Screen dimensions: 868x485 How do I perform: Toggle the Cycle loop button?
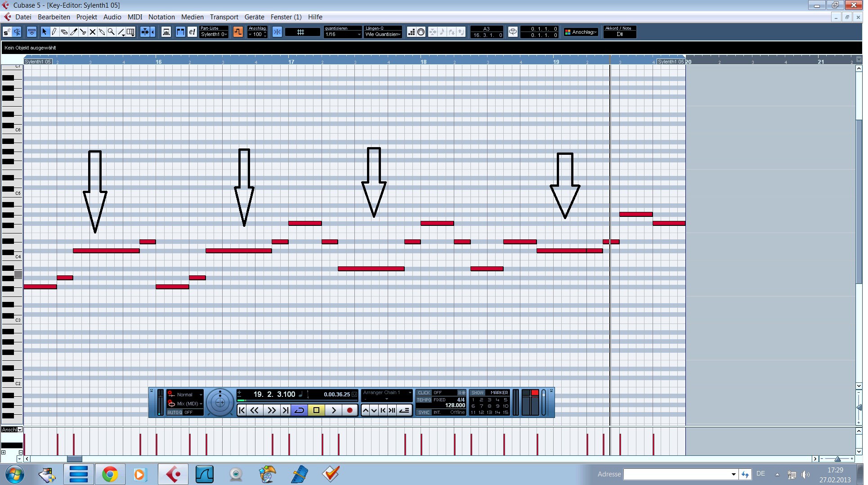pos(299,410)
